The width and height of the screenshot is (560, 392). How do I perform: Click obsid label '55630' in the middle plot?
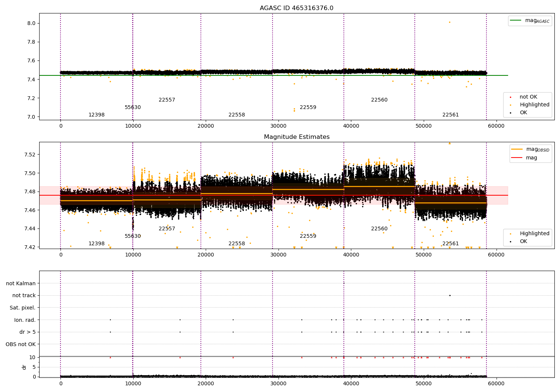point(133,236)
